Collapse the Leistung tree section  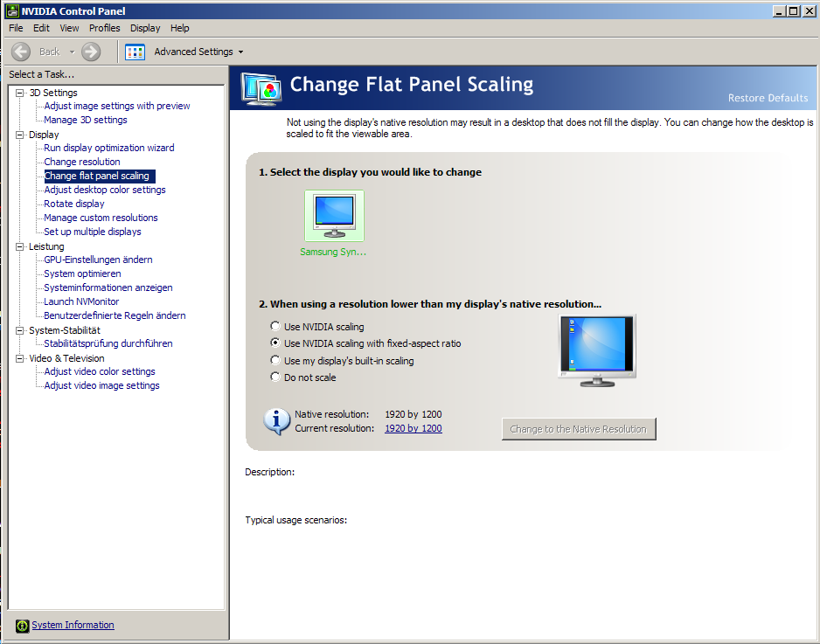coord(21,246)
